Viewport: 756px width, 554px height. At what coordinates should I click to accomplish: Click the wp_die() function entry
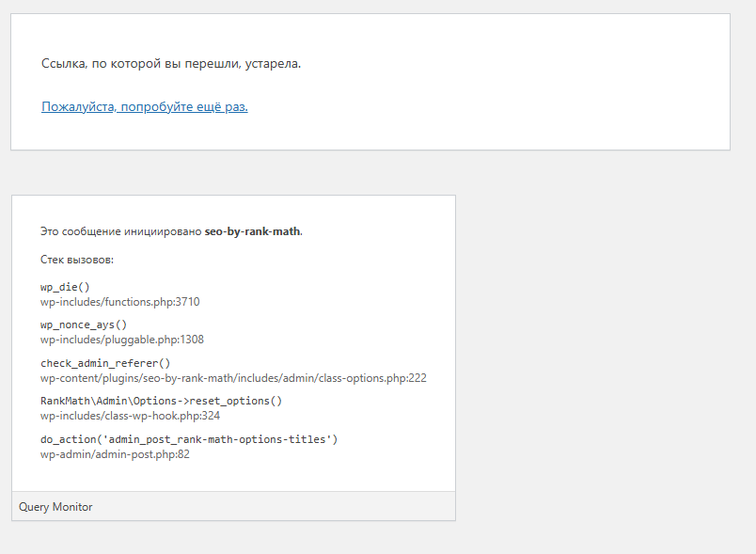pos(65,287)
